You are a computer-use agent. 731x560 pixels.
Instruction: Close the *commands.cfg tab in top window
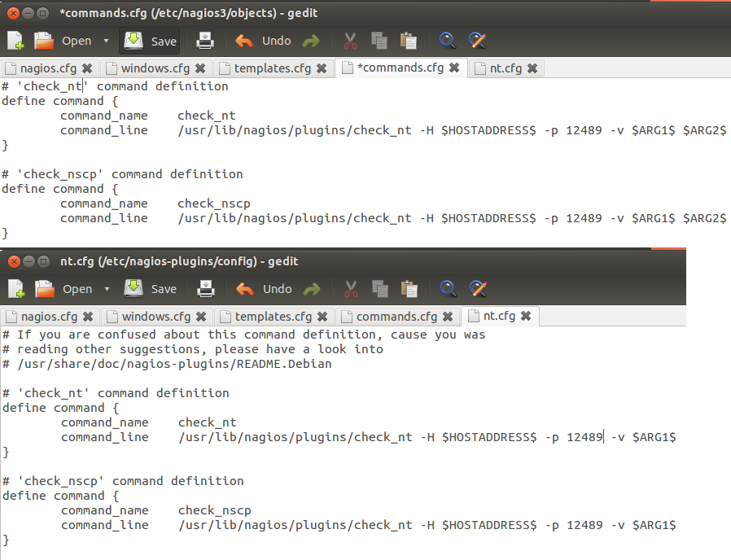tap(454, 68)
